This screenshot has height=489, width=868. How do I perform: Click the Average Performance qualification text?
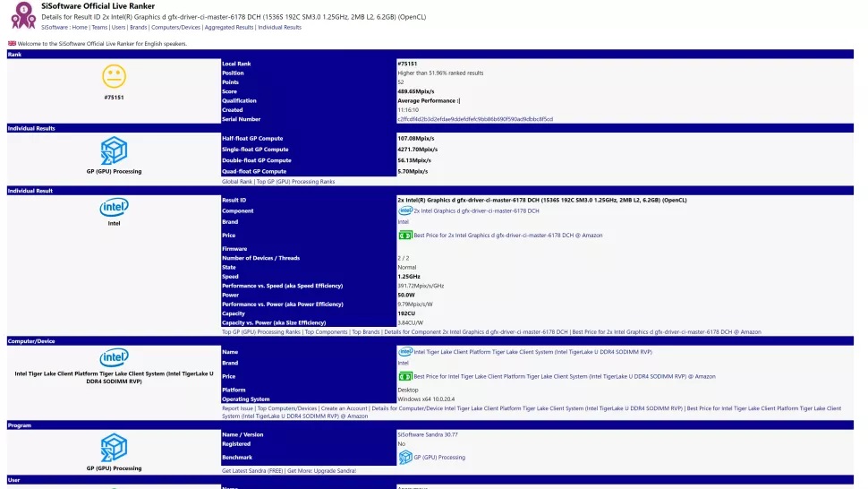[429, 101]
